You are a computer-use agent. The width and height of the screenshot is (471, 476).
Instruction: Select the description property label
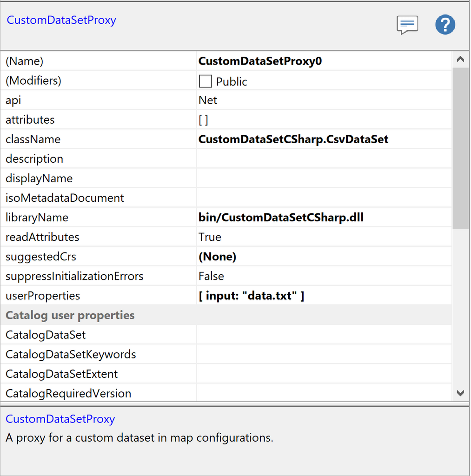click(x=34, y=159)
